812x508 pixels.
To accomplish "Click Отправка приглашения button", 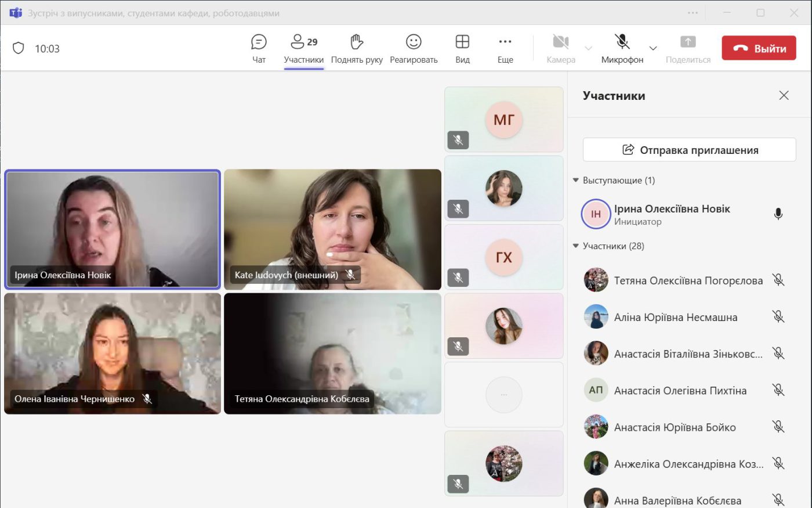I will pos(689,150).
